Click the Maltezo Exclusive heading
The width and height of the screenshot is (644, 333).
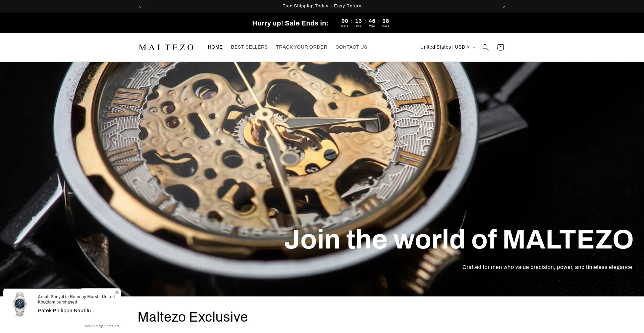tap(193, 317)
